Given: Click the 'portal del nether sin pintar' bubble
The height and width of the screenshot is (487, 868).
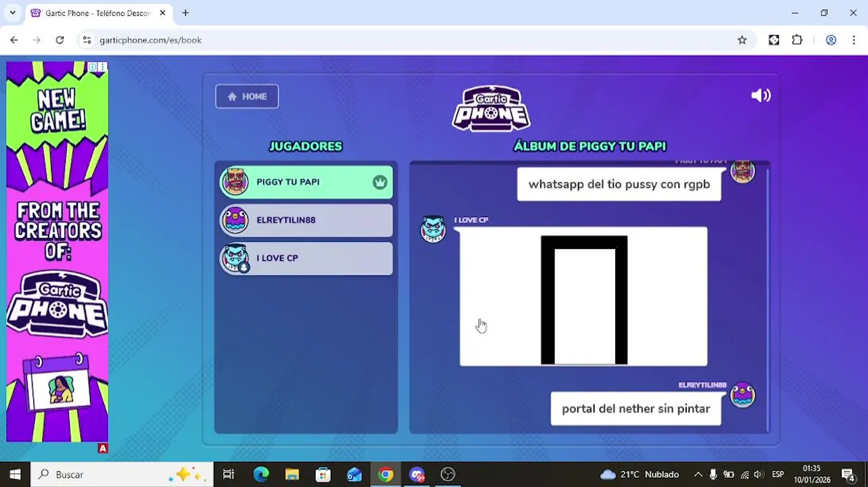Looking at the screenshot, I should coord(635,409).
